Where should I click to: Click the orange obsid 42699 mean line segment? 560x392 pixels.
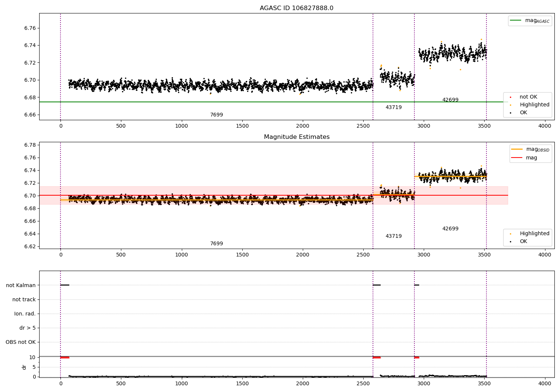pos(450,176)
